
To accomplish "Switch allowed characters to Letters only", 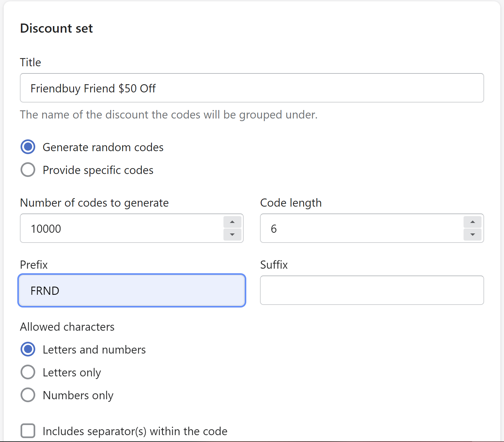I will coord(28,372).
